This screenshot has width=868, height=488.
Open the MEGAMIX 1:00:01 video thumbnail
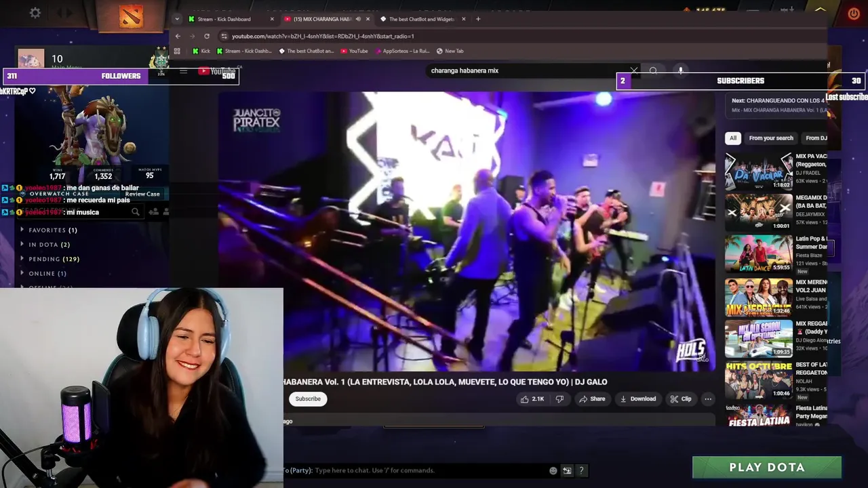click(758, 213)
